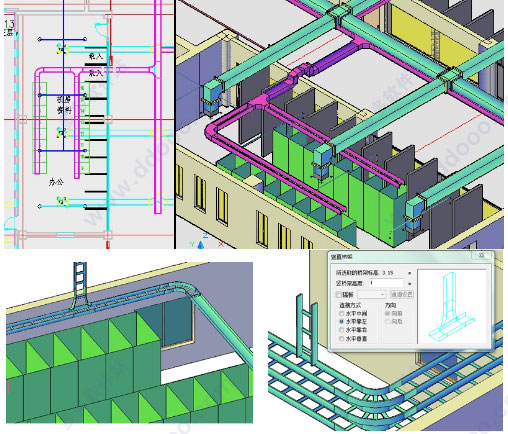Image resolution: width=508 pixels, height=434 pixels.
Task: Click the 竖直桥架 dialog title bar
Action: tap(400, 256)
